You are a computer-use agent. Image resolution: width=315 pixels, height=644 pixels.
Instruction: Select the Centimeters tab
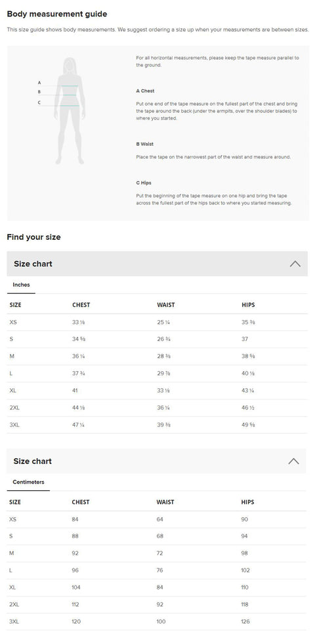[28, 482]
